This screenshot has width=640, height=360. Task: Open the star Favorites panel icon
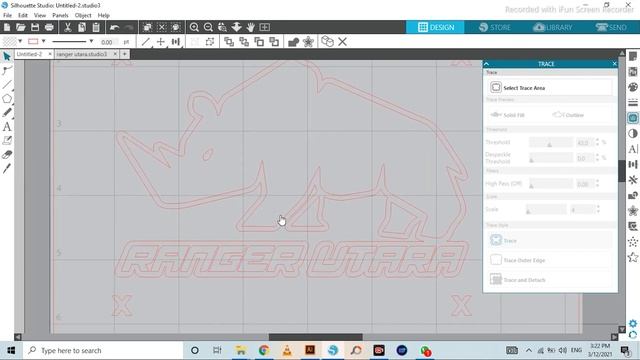click(633, 257)
